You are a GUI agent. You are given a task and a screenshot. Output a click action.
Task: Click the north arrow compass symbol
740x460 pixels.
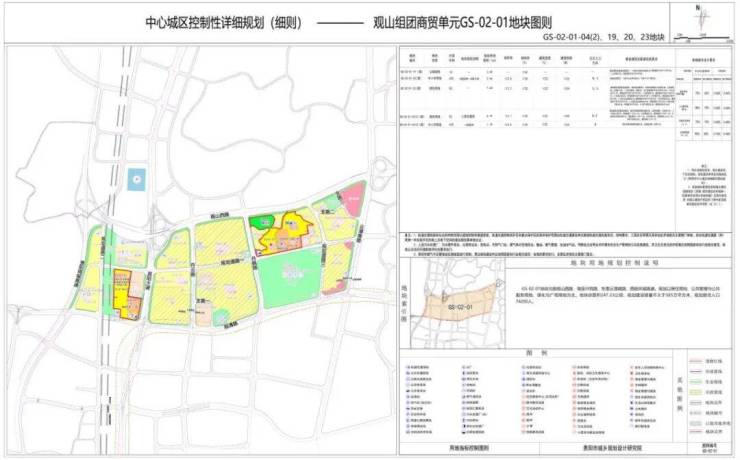click(x=703, y=17)
